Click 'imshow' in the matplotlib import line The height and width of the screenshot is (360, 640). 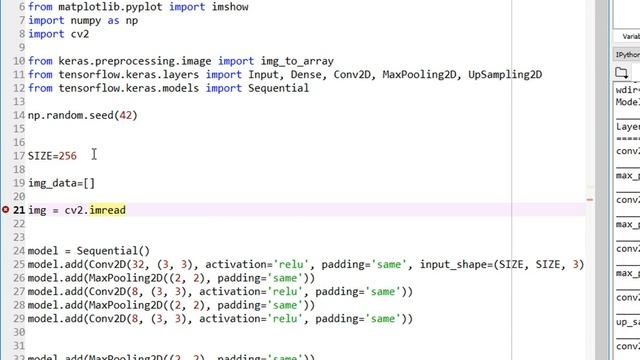(230, 7)
